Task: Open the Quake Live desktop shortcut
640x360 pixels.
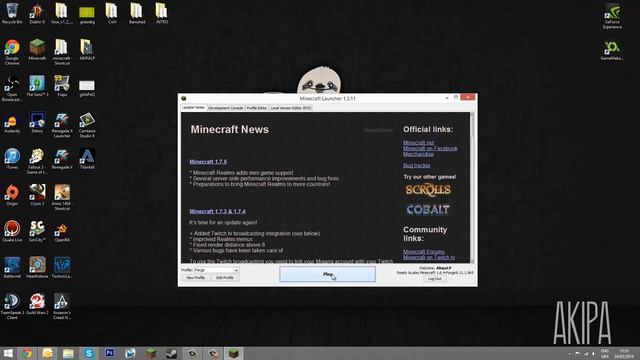Action: [x=12, y=231]
